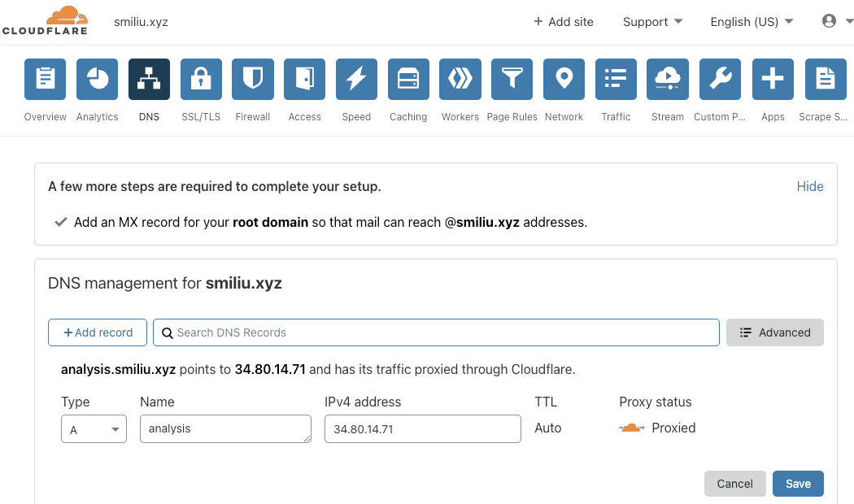This screenshot has width=854, height=504.
Task: Open Workers code brackets icon
Action: coord(460,80)
